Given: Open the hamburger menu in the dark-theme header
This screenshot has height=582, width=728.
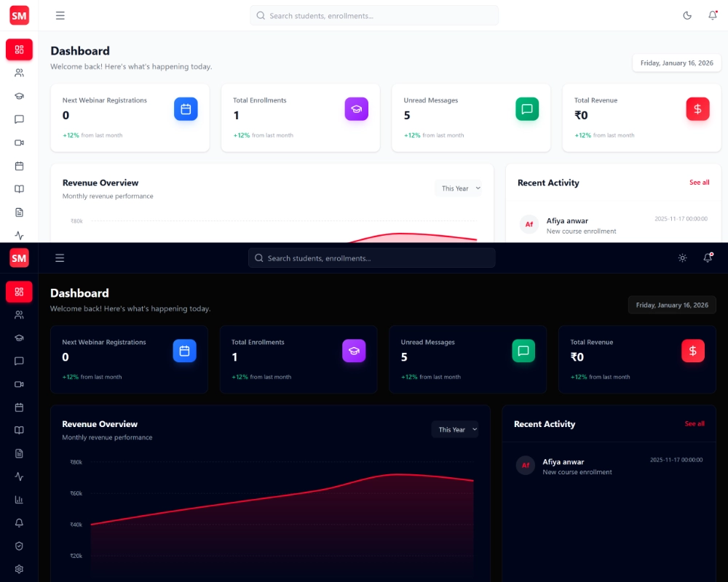Looking at the screenshot, I should [60, 258].
